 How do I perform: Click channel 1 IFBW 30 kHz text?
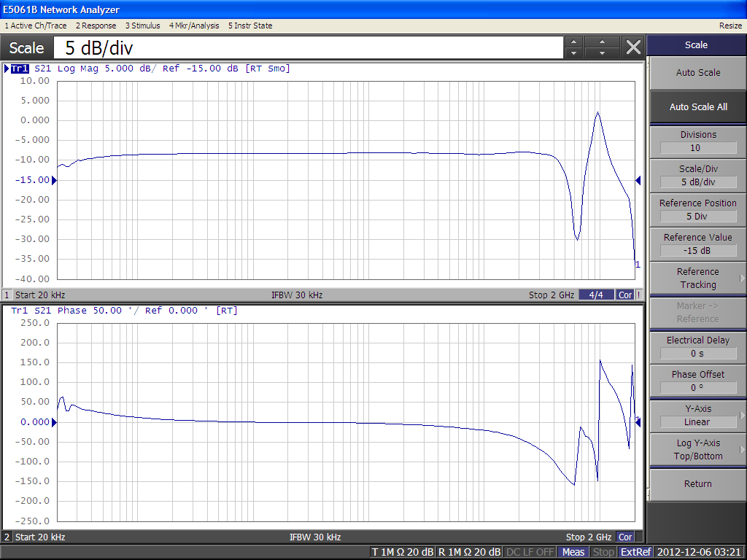(x=297, y=295)
